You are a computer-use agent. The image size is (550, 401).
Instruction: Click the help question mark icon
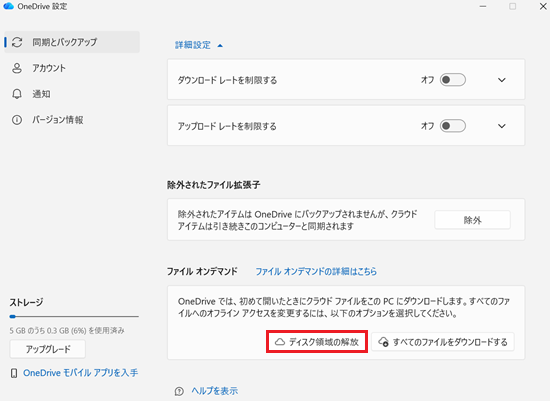[179, 391]
